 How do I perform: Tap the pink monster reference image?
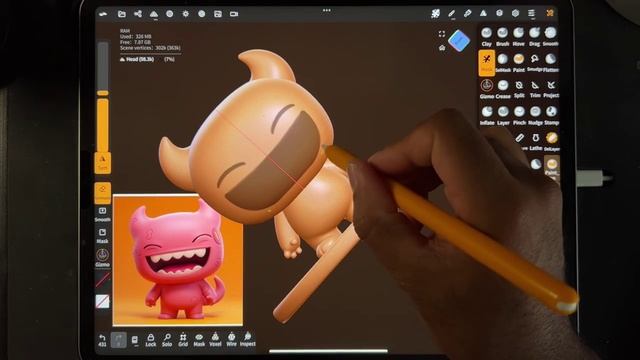coord(178,260)
